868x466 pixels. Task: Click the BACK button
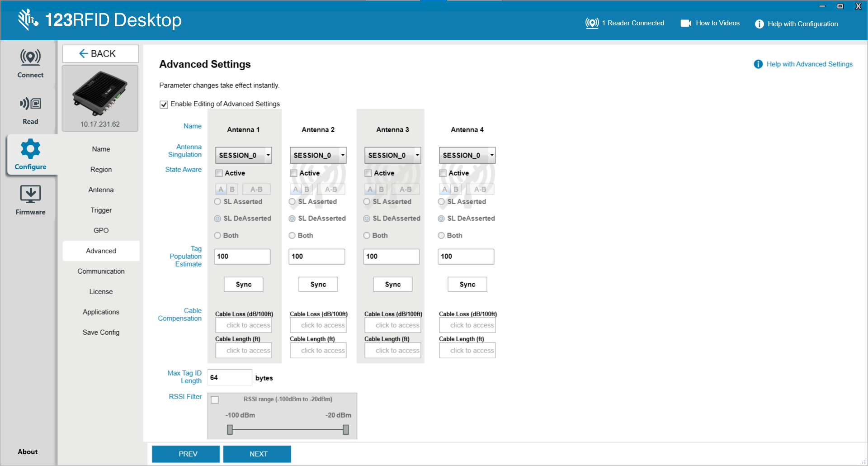(x=100, y=53)
